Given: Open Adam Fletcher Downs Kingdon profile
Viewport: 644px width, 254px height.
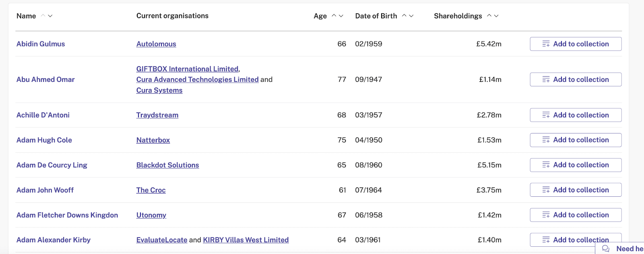Looking at the screenshot, I should pos(67,215).
